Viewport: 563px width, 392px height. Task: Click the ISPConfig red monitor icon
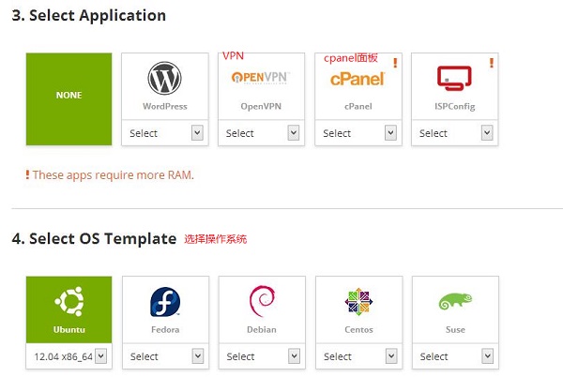(454, 78)
